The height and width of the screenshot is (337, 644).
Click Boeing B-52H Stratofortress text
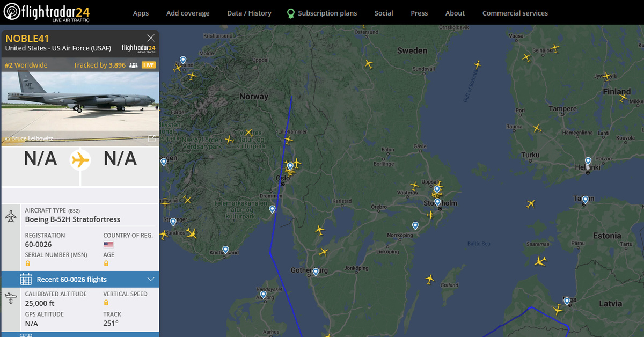coord(72,219)
